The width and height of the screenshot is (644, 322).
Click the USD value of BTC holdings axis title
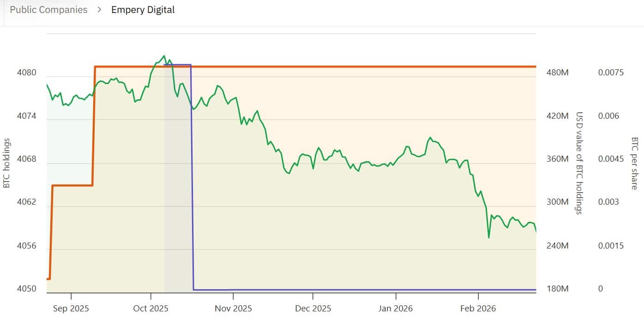tap(578, 161)
